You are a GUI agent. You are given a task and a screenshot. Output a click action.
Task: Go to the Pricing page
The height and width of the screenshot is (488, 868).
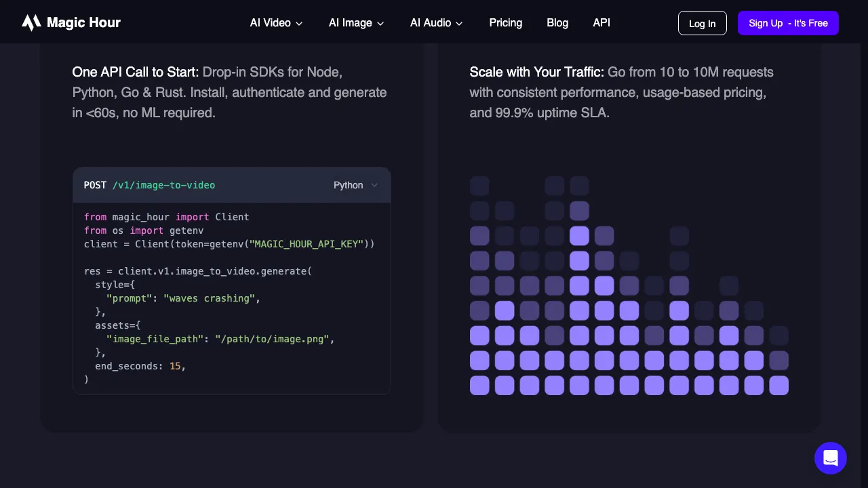[x=505, y=23]
